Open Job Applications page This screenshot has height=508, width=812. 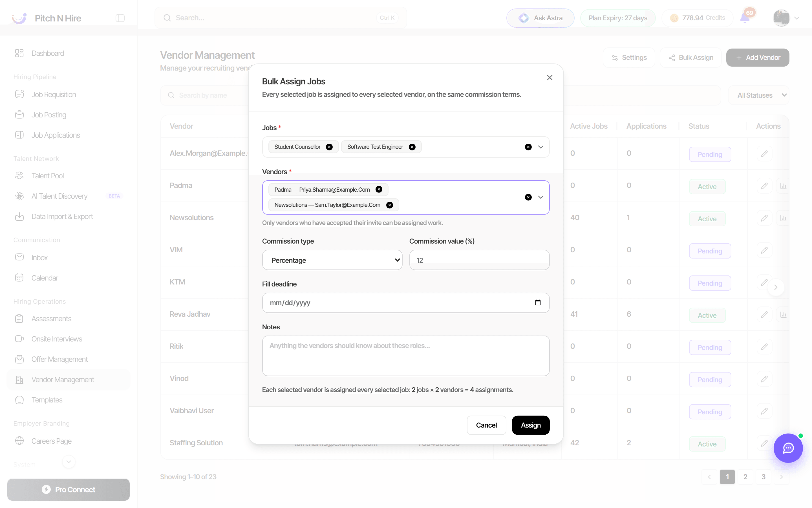click(x=69, y=135)
